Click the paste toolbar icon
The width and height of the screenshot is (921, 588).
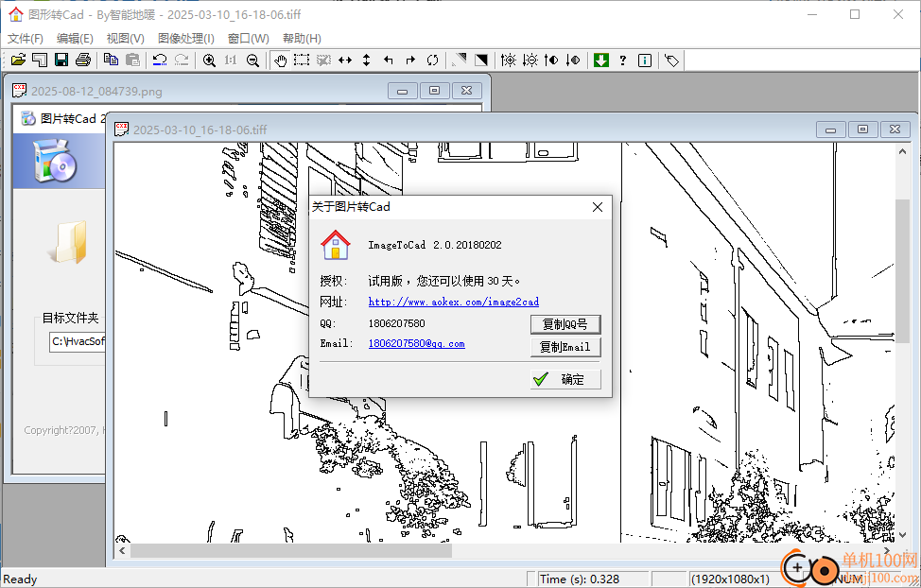tap(133, 60)
